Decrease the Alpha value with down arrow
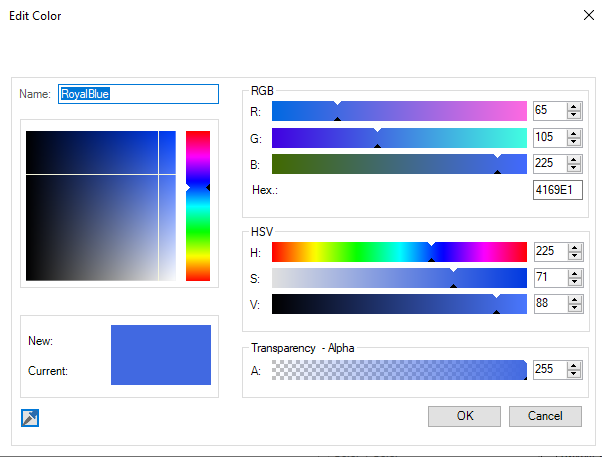603x458 pixels. (573, 374)
